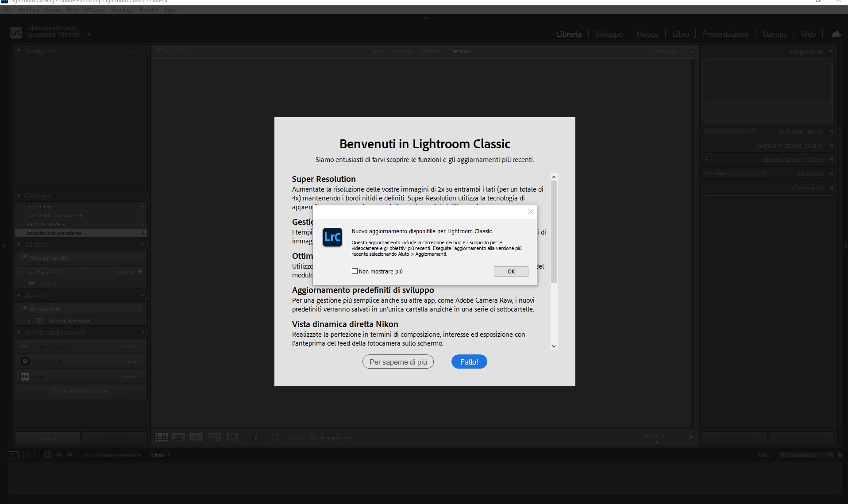Switch to the Stampa module
Image resolution: width=848 pixels, height=504 pixels.
pyautogui.click(x=775, y=34)
